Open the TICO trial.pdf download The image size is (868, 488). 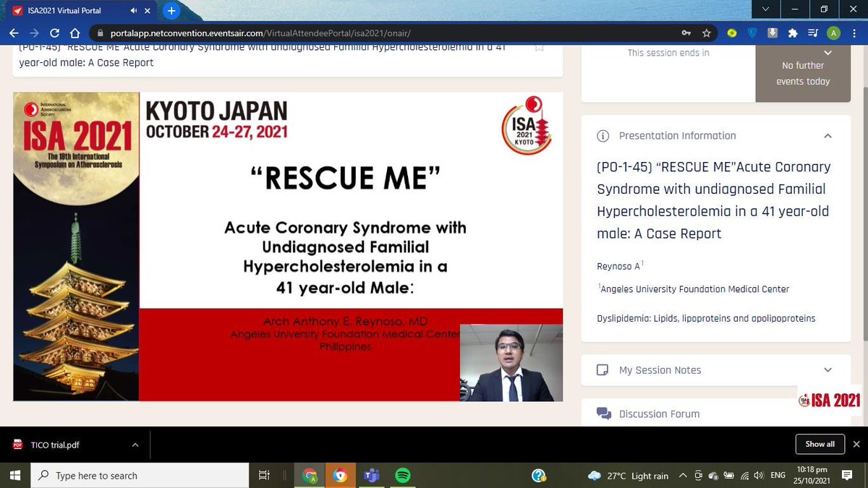pyautogui.click(x=56, y=445)
